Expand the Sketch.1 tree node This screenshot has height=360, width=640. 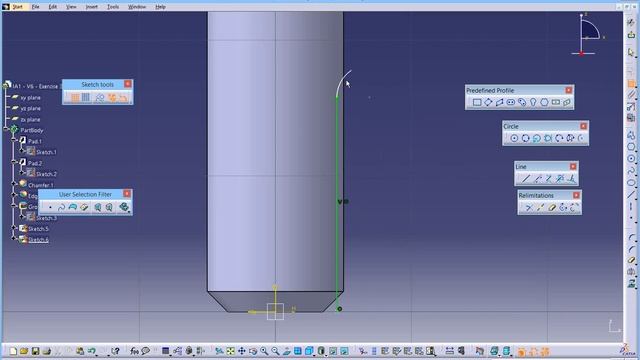(22, 151)
